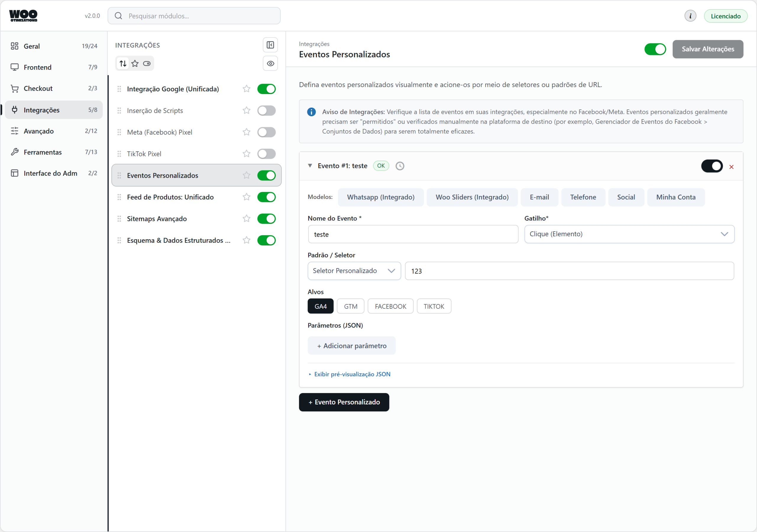Viewport: 757px width, 532px height.
Task: Enable the TikTok Pixel toggle
Action: pyautogui.click(x=266, y=154)
